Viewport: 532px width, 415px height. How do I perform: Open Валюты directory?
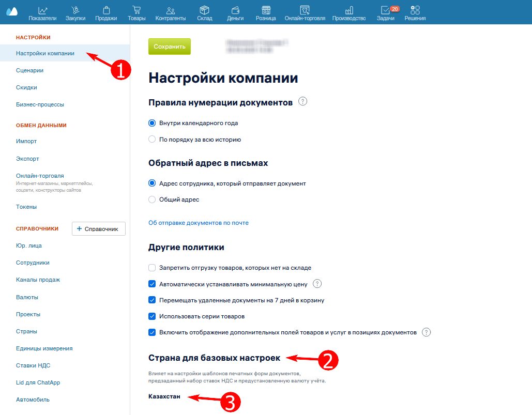coord(27,297)
